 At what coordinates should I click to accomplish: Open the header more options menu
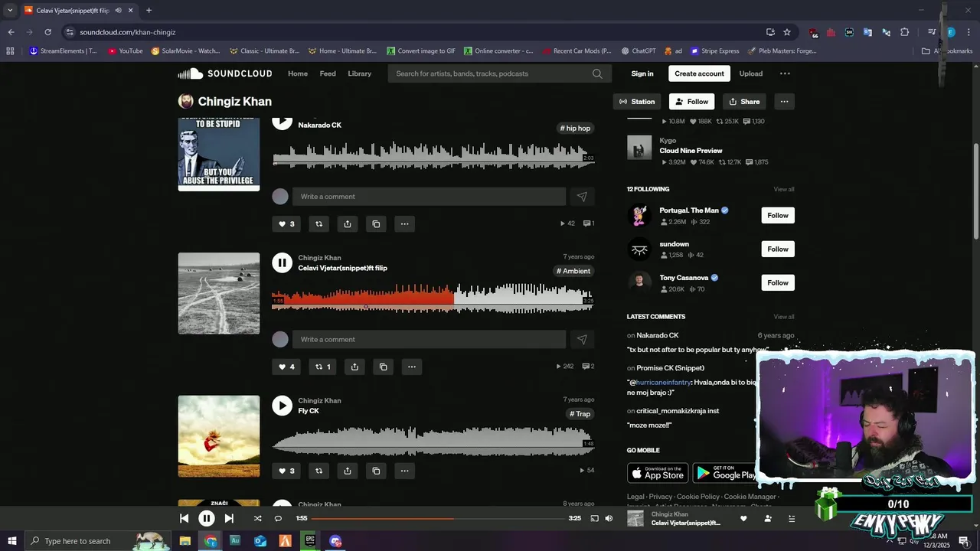coord(785,73)
